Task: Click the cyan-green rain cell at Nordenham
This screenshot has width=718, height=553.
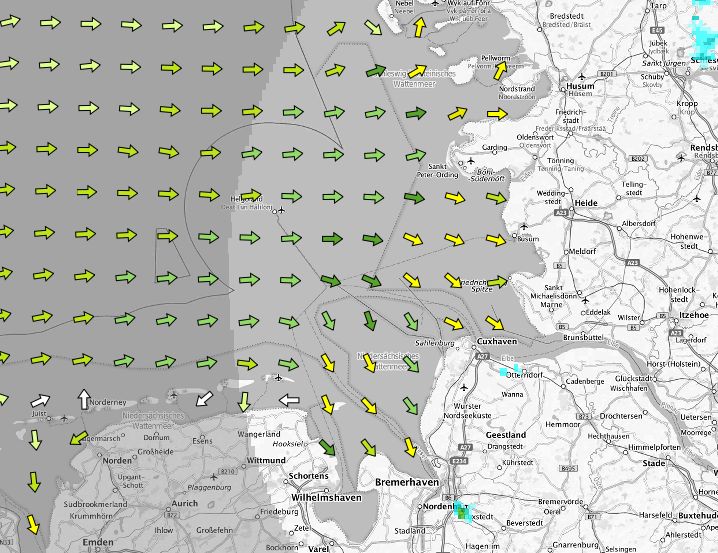Action: pos(461,512)
